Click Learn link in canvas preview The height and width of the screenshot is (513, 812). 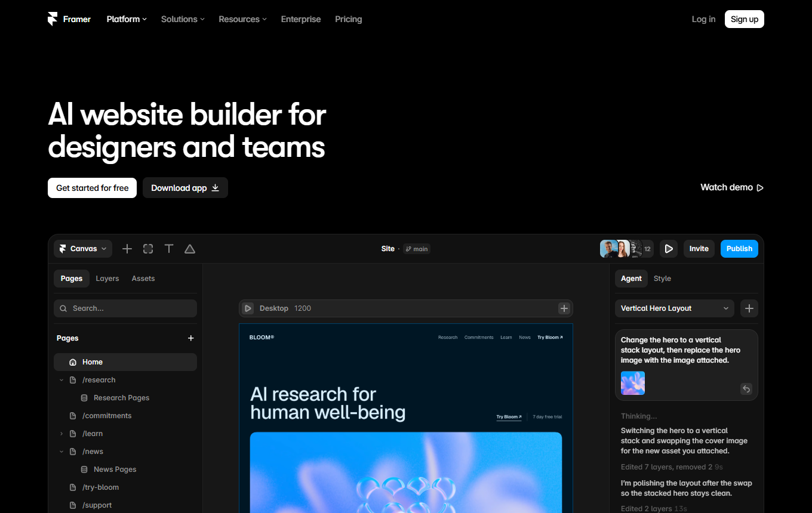(x=506, y=338)
